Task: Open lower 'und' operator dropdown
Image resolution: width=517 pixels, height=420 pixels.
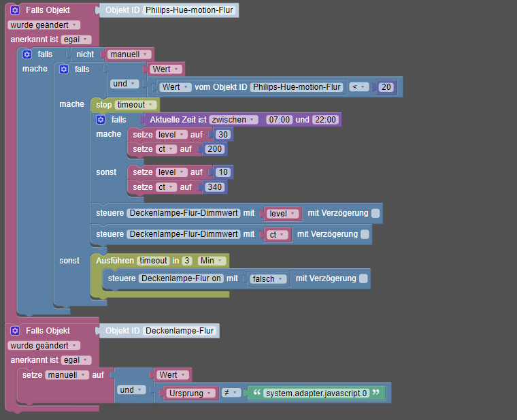Action: click(x=131, y=390)
